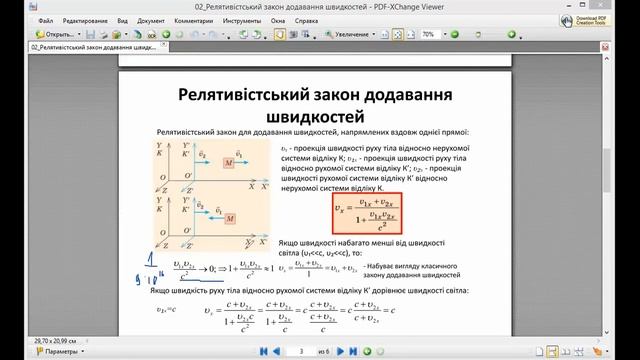Select the highlighted continuous page layout icon
The height and width of the screenshot is (360, 640).
pyautogui.click(x=552, y=351)
